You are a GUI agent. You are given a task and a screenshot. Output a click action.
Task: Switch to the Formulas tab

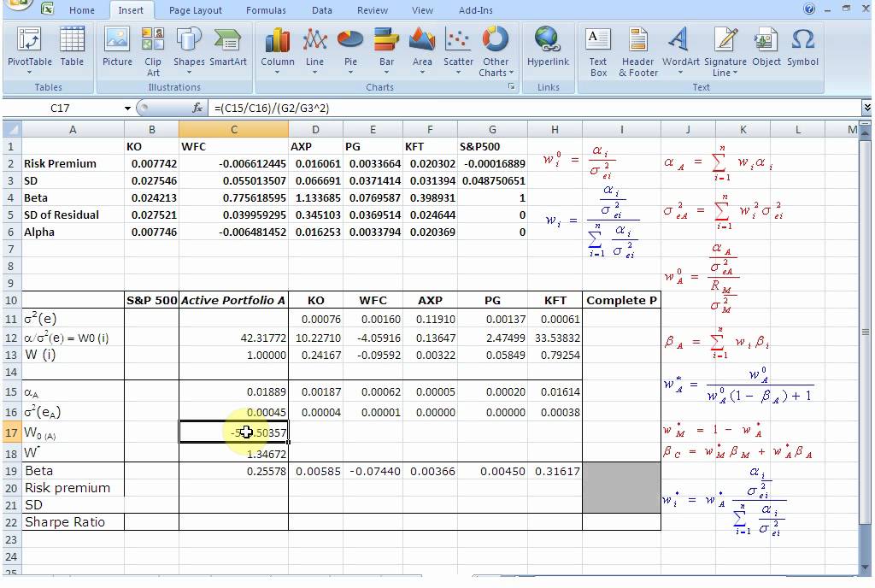click(266, 10)
